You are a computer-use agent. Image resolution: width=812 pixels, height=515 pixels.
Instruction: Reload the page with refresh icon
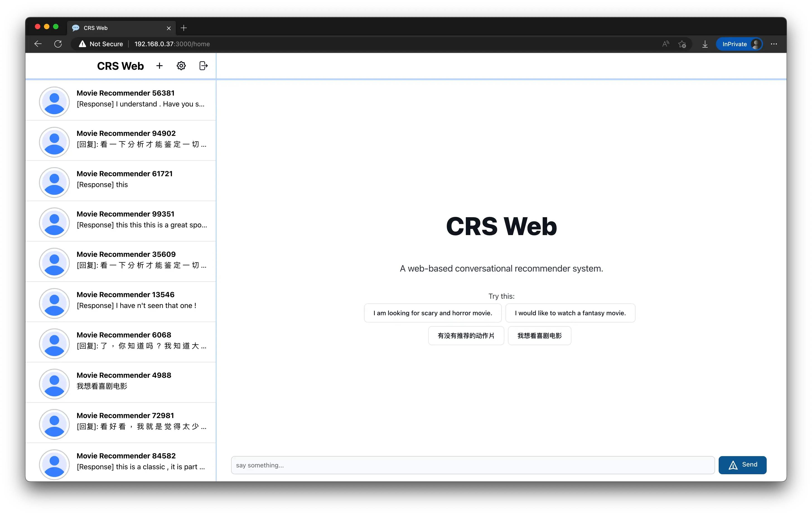point(58,44)
